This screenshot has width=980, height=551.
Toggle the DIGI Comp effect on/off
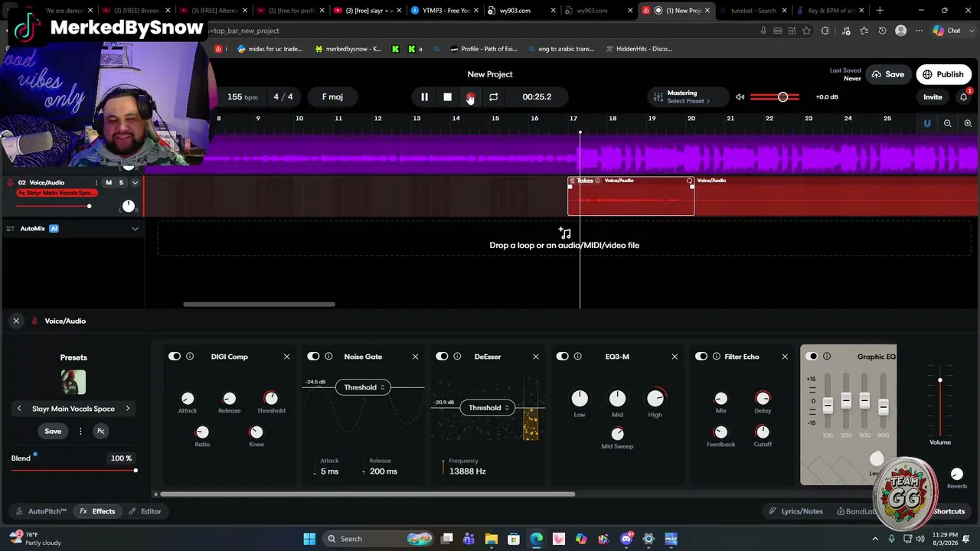pos(175,357)
